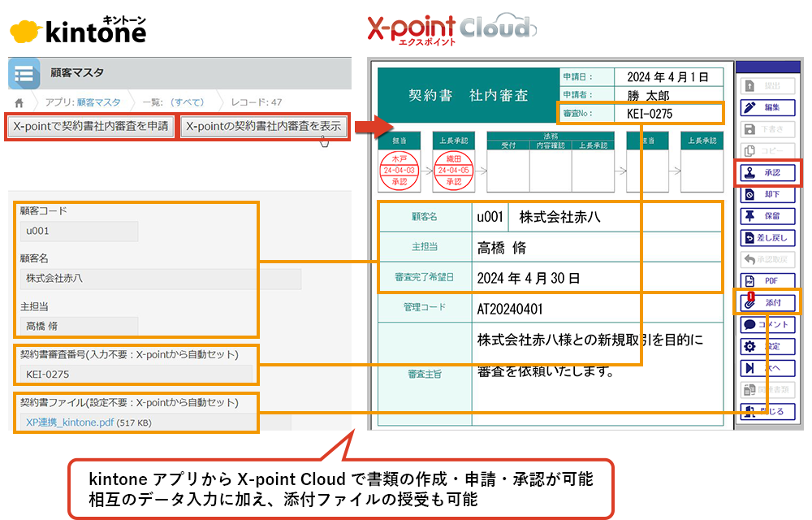Click the 木戸 approval stamp in workflow

(400, 171)
